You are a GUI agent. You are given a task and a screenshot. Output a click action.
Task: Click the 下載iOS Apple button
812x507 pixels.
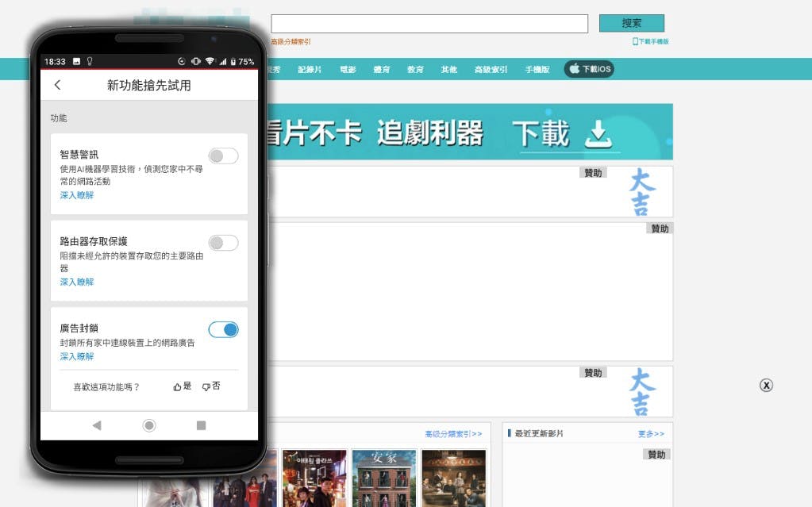(589, 69)
